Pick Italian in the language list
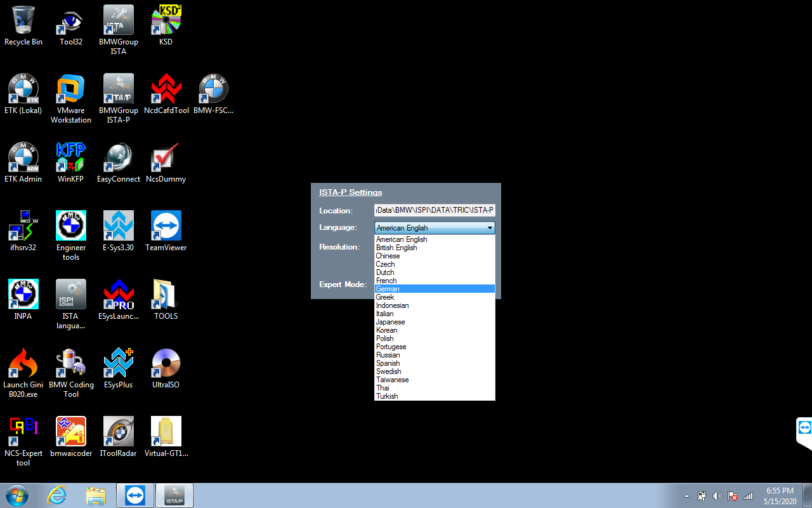Viewport: 812px width, 508px height. (x=435, y=314)
